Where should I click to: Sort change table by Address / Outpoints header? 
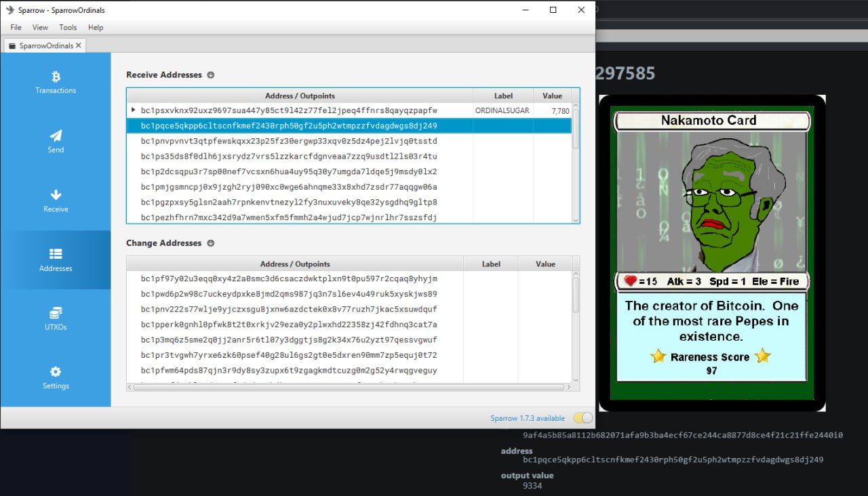coord(295,264)
